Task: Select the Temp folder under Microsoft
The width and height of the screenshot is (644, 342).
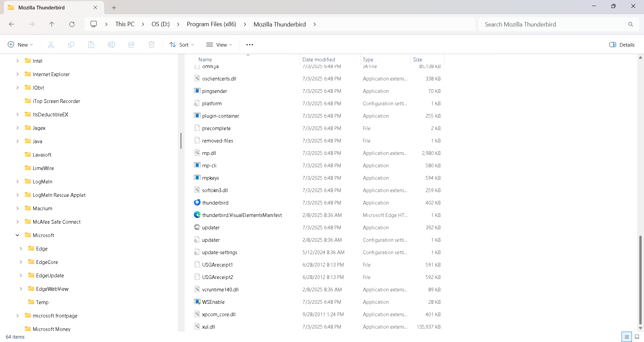Action: 42,302
